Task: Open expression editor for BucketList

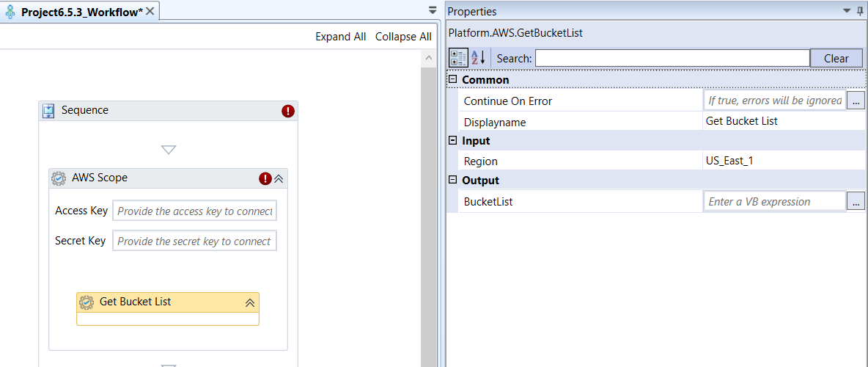Action: [x=856, y=201]
